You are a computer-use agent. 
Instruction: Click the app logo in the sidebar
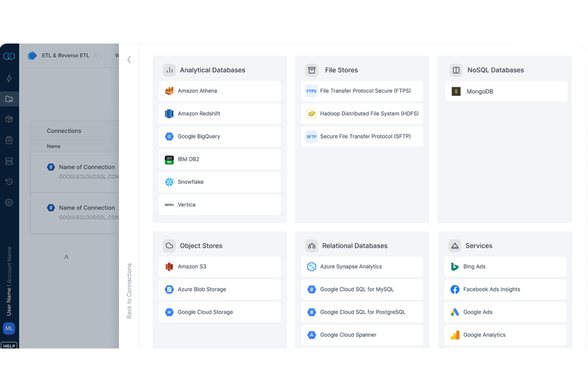9,56
